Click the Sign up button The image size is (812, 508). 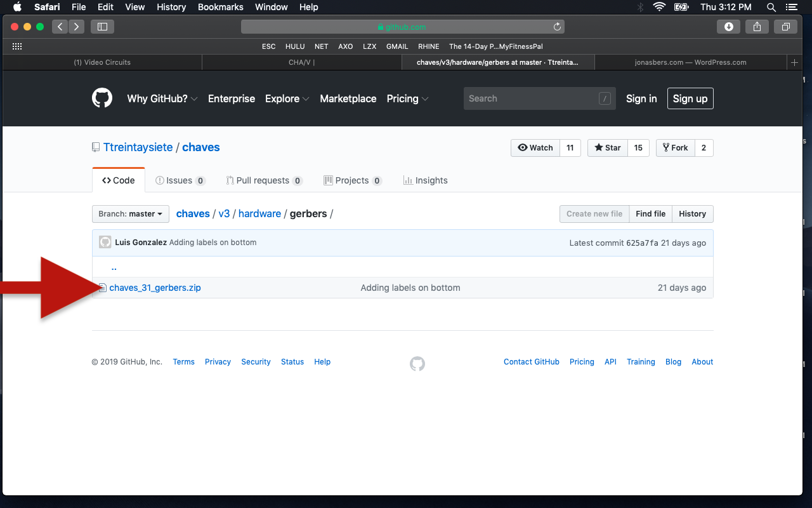click(690, 98)
